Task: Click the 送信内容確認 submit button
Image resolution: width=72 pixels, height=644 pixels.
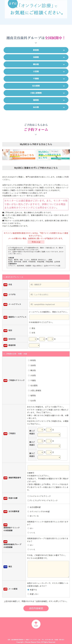Action: tap(36, 608)
